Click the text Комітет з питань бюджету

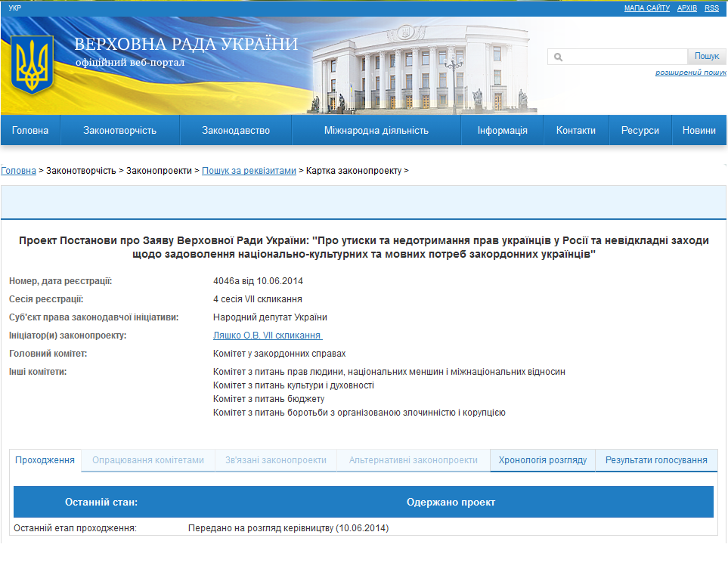[x=269, y=399]
